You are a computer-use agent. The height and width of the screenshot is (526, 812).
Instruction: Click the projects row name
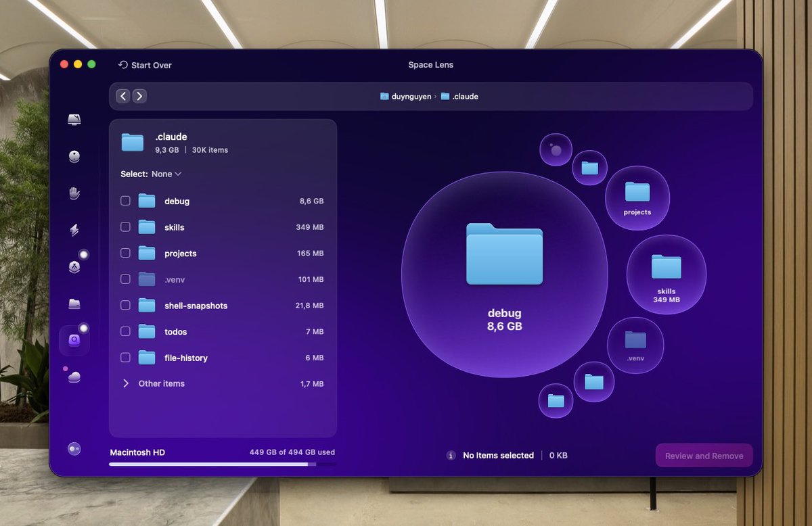pyautogui.click(x=181, y=254)
